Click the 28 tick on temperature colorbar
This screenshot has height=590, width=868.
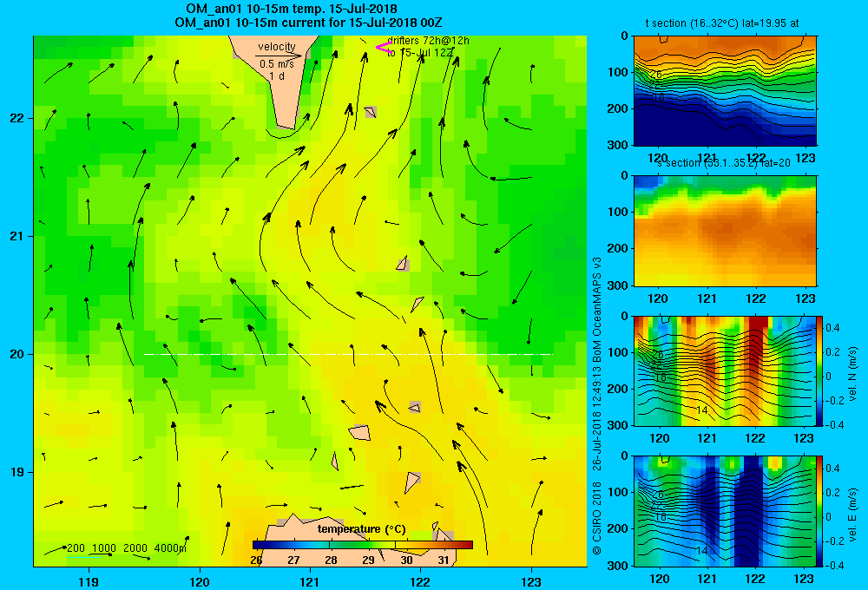tap(331, 560)
